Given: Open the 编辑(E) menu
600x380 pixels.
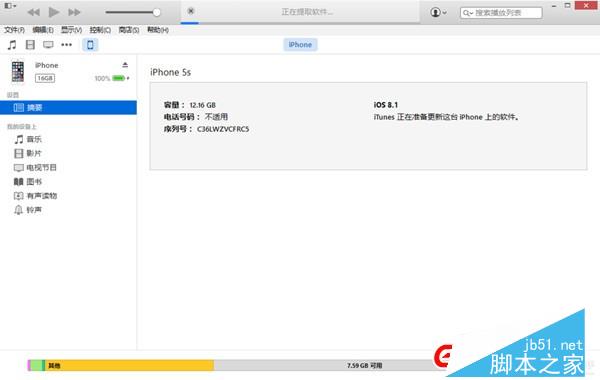Looking at the screenshot, I should 43,30.
